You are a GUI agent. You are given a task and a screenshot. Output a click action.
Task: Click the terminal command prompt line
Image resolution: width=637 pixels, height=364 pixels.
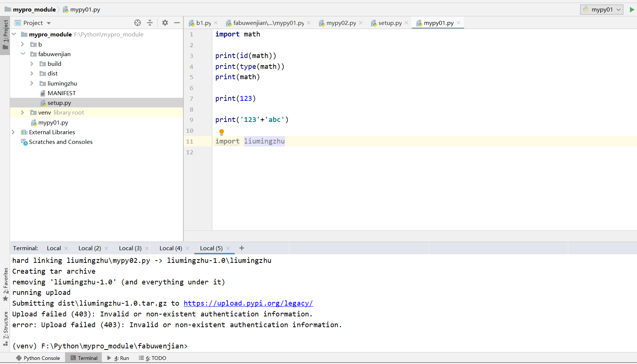(100, 346)
